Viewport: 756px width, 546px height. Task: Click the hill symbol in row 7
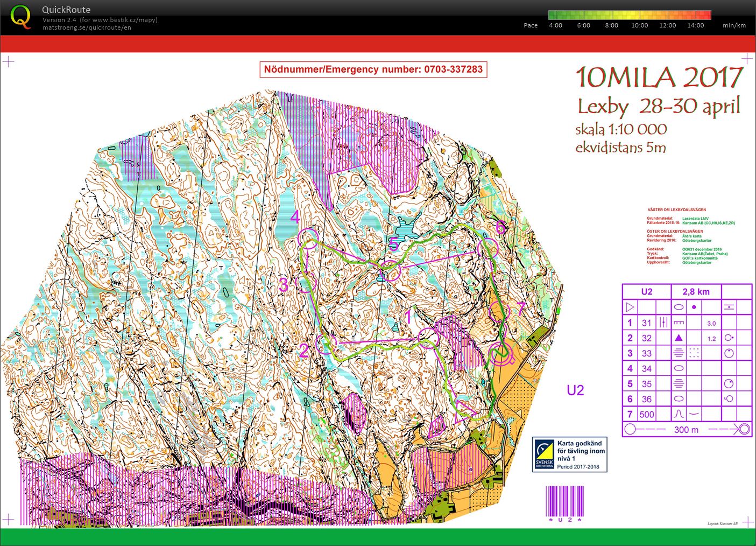679,415
